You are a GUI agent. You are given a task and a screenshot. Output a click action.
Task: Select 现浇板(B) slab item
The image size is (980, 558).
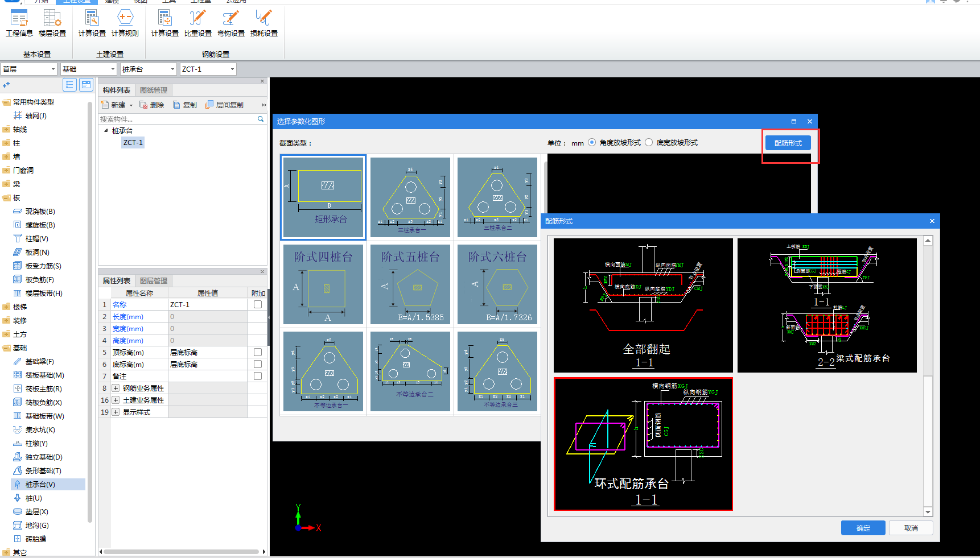[x=34, y=211]
